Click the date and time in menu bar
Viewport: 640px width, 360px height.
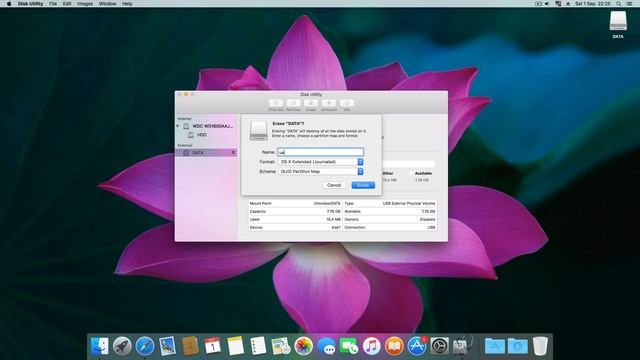click(593, 4)
